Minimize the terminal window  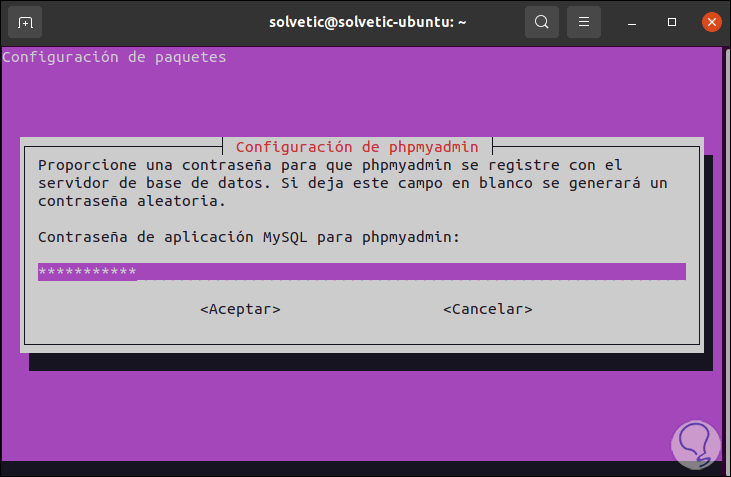coord(632,22)
